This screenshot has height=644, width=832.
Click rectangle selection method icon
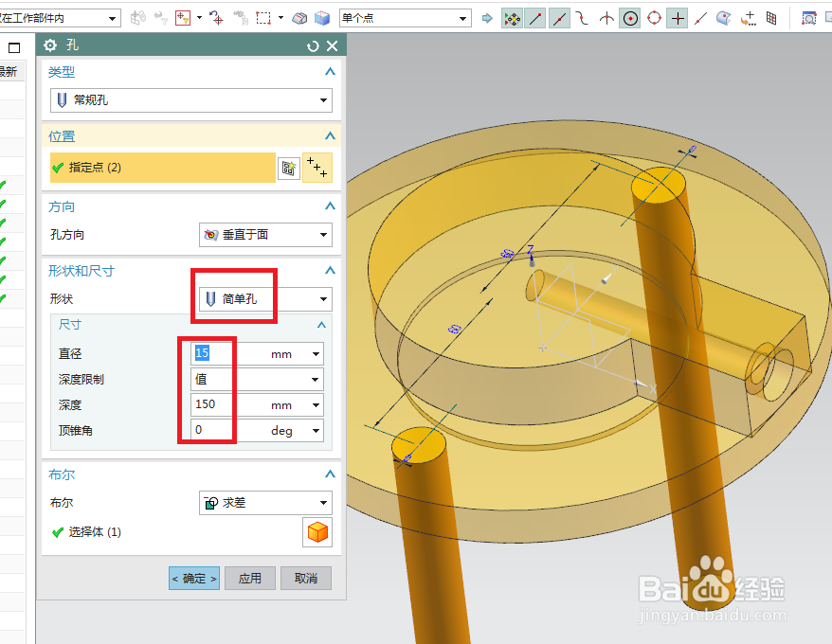click(x=263, y=19)
